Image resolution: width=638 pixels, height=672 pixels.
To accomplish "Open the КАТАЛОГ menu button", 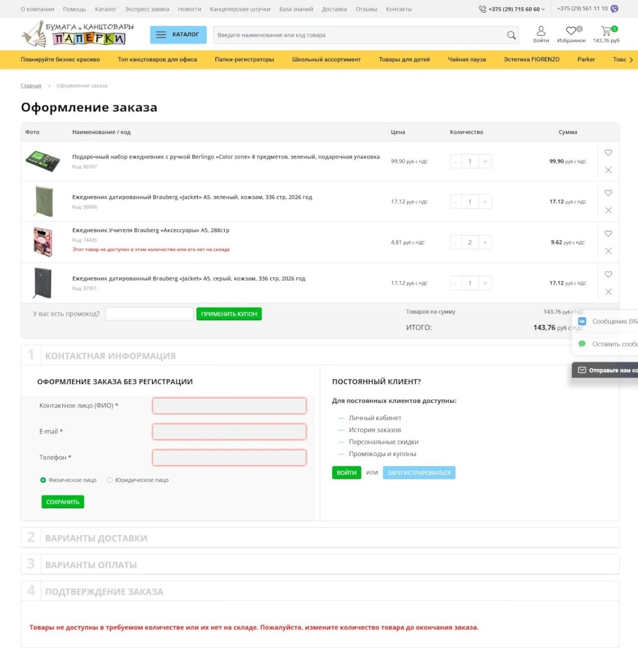I will [178, 35].
